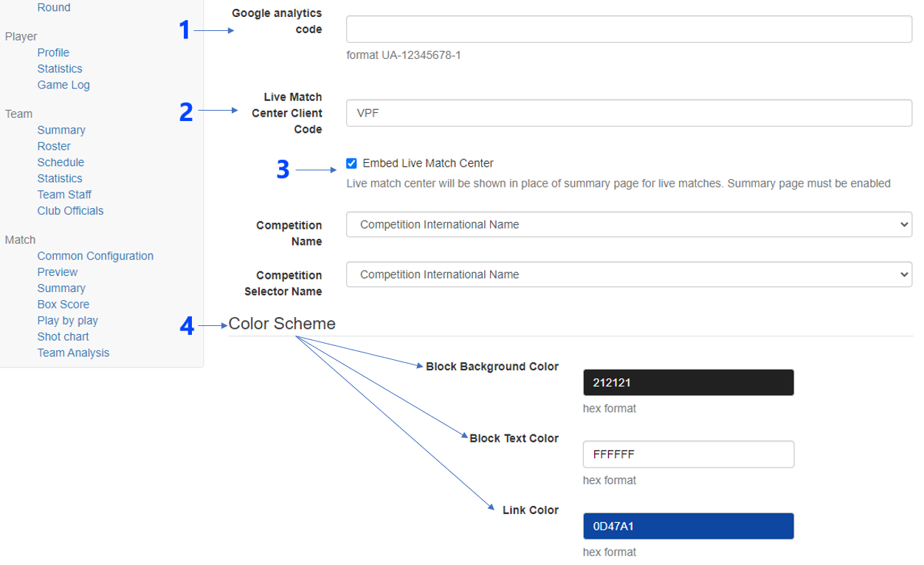Click the Embed Live Match Center label

point(428,164)
